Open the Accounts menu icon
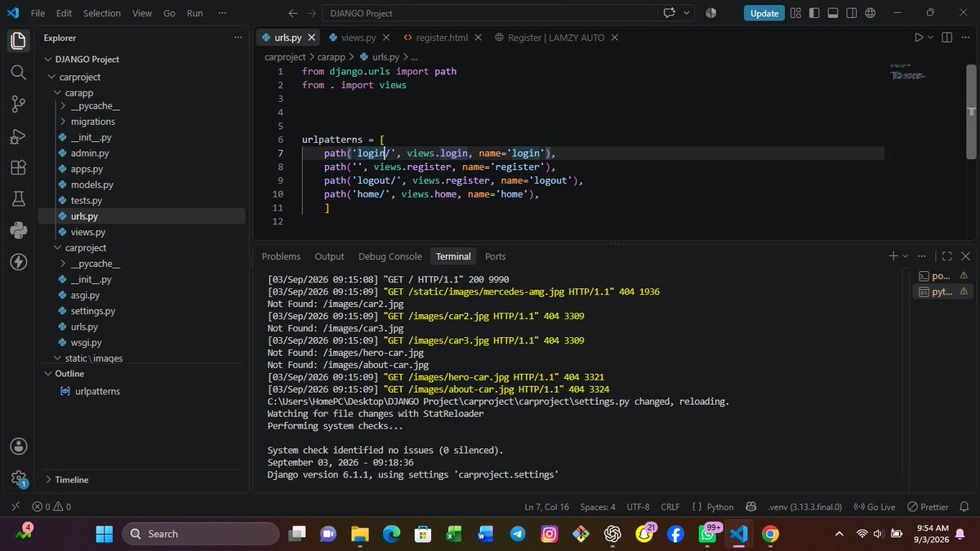 [19, 447]
